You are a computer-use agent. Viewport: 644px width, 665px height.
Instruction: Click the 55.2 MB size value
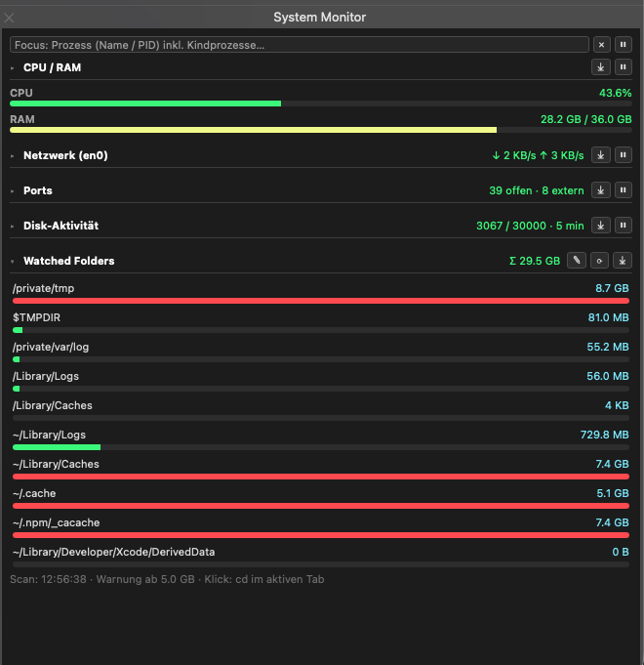pyautogui.click(x=608, y=347)
